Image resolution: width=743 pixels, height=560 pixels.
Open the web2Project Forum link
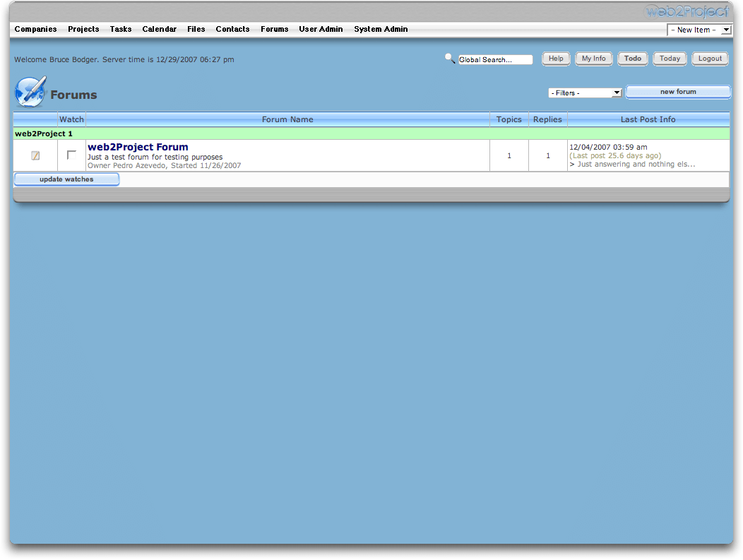[x=138, y=147]
